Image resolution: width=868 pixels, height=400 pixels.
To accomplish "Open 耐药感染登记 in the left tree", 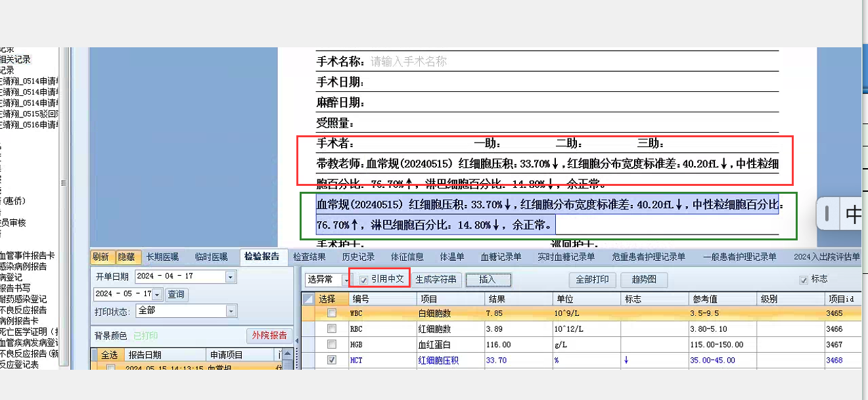I will (24, 299).
